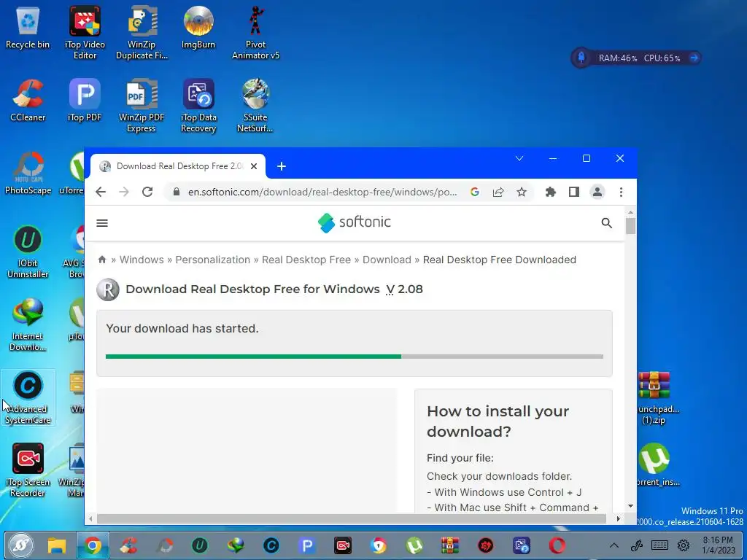The width and height of the screenshot is (747, 560).
Task: Click the Real Desktop Free app logo
Action: coord(108,289)
